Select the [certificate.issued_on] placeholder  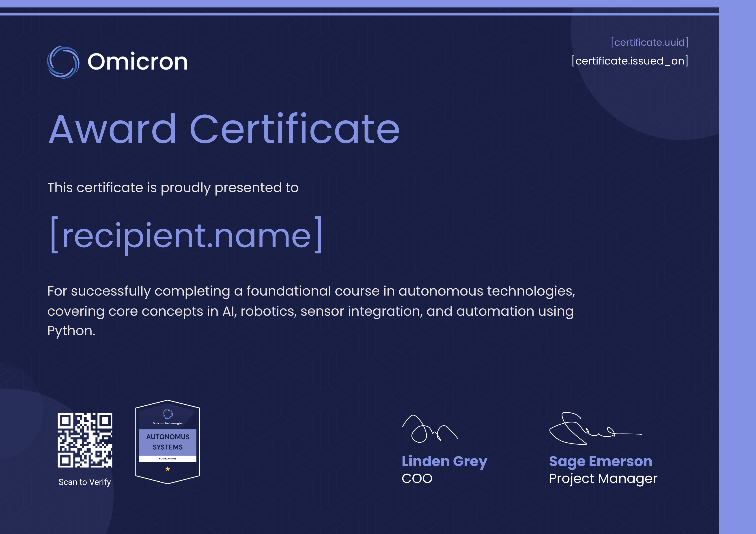[630, 61]
